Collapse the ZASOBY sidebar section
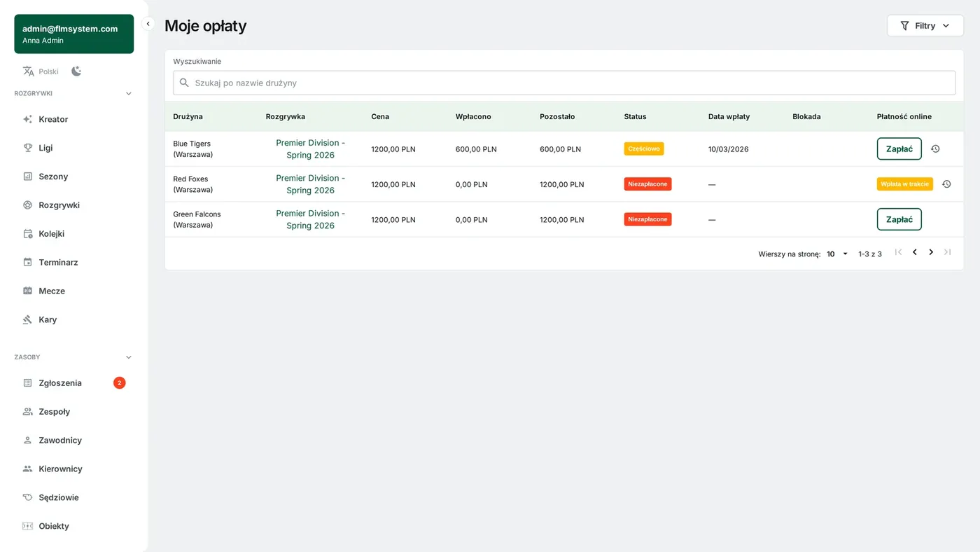The width and height of the screenshot is (980, 552). point(128,357)
